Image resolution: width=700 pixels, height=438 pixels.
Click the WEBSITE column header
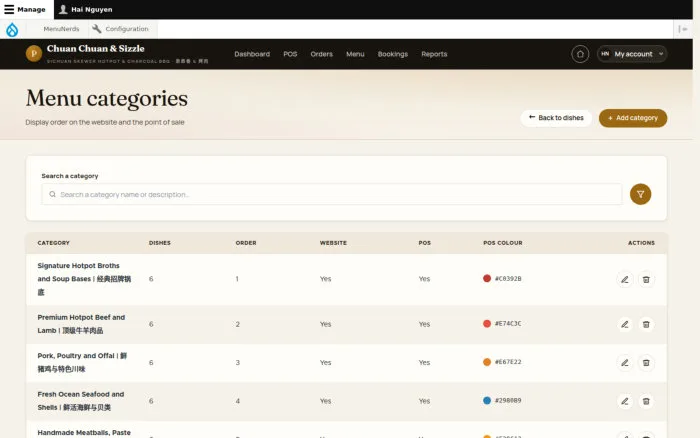click(x=333, y=243)
